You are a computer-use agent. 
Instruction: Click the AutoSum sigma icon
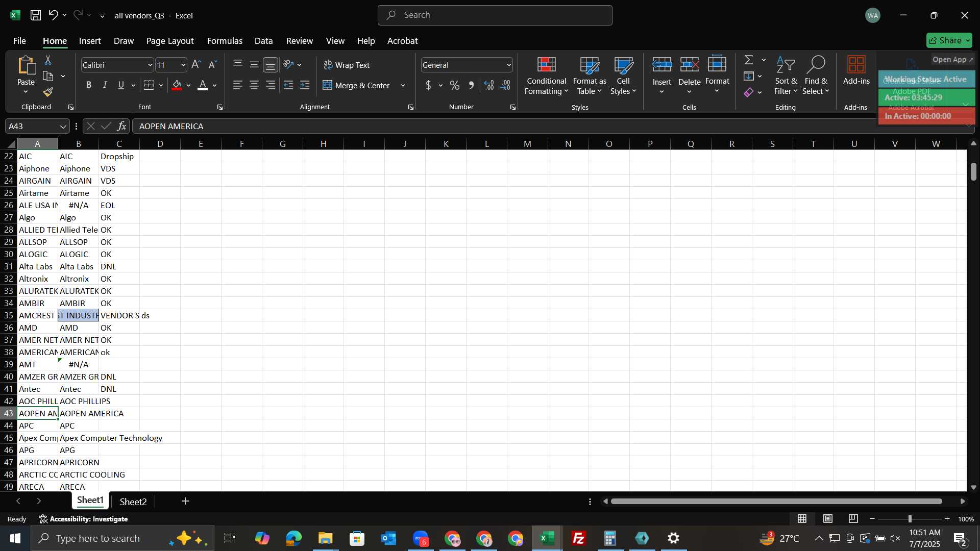click(x=749, y=60)
